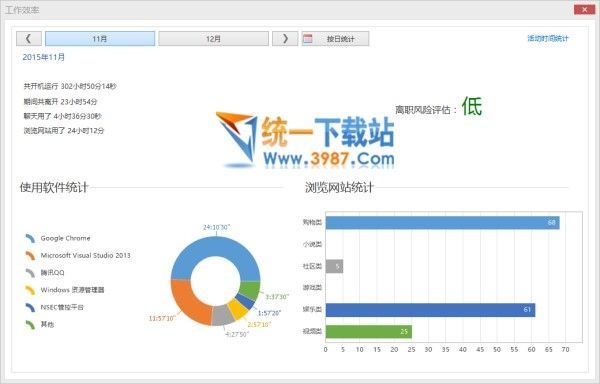Switch to the 12月 tab

click(x=214, y=39)
